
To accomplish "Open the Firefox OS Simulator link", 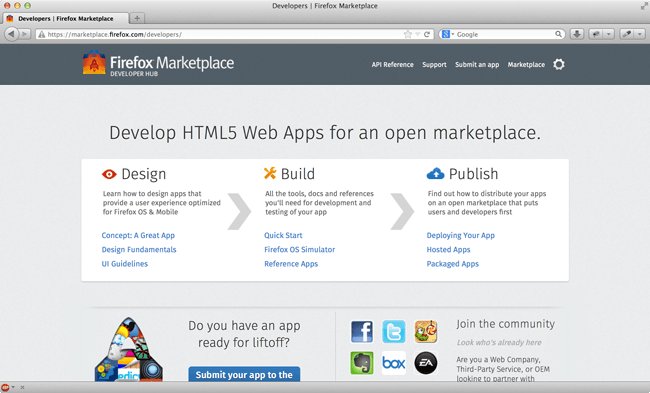I will coord(299,250).
